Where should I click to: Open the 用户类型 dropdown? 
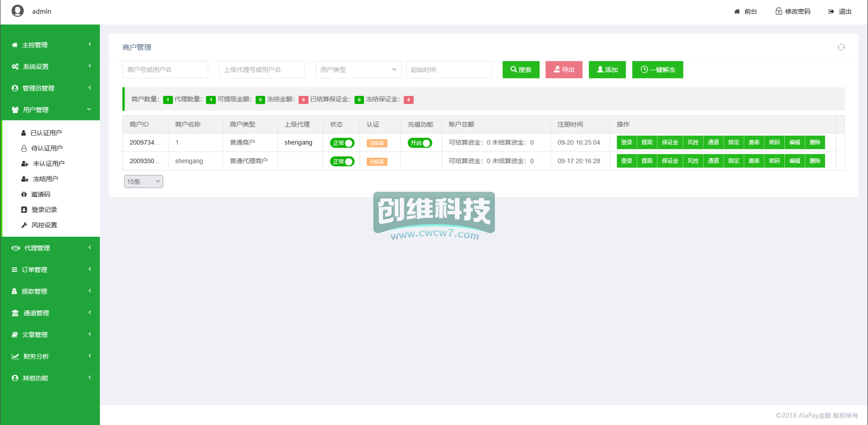coord(358,70)
